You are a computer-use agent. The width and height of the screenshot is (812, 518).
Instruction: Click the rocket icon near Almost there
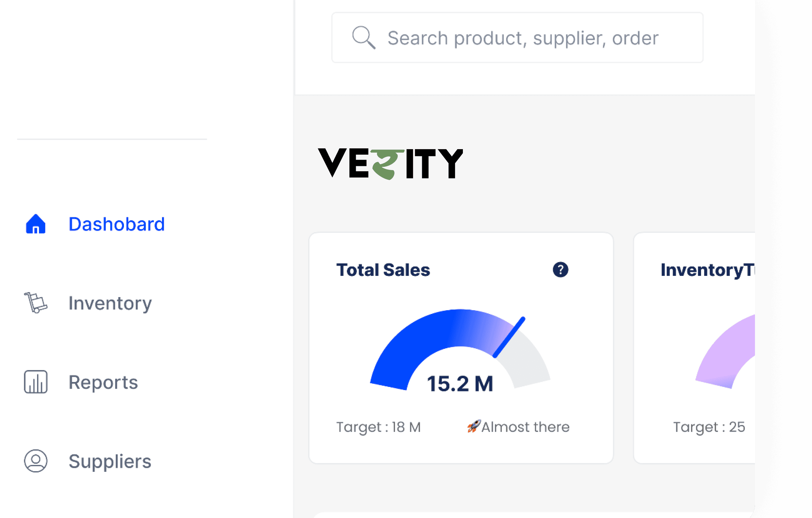(x=473, y=426)
